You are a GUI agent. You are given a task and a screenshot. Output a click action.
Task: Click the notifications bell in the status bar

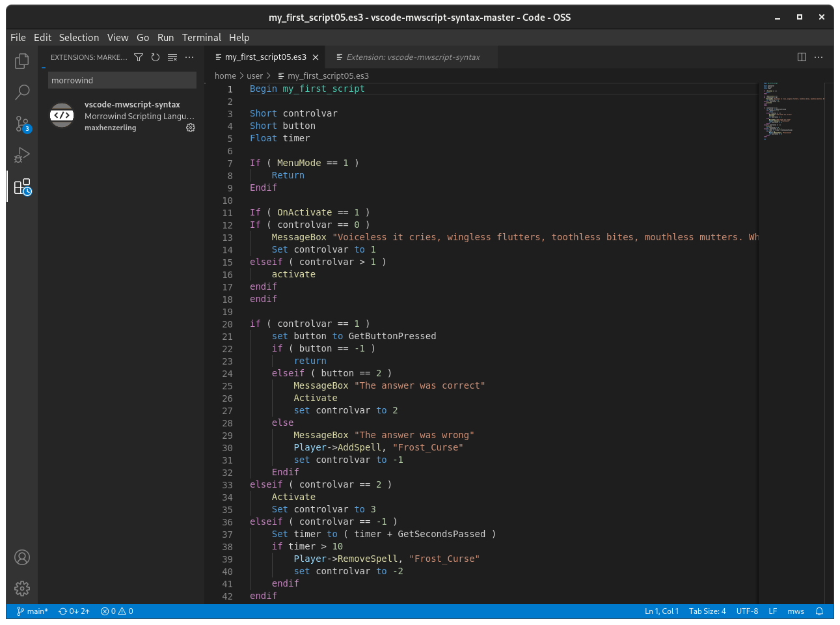(819, 611)
